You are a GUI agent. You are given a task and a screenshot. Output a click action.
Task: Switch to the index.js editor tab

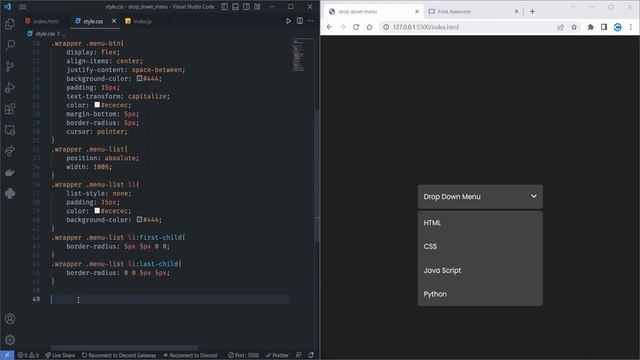click(x=138, y=21)
